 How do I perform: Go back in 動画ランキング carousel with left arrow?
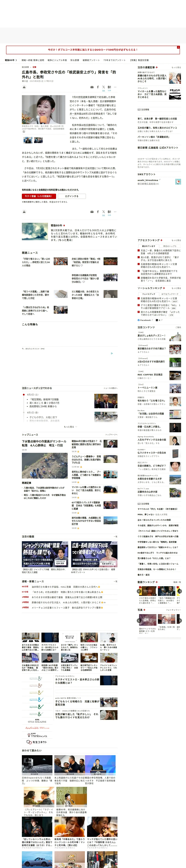tap(139, 591)
